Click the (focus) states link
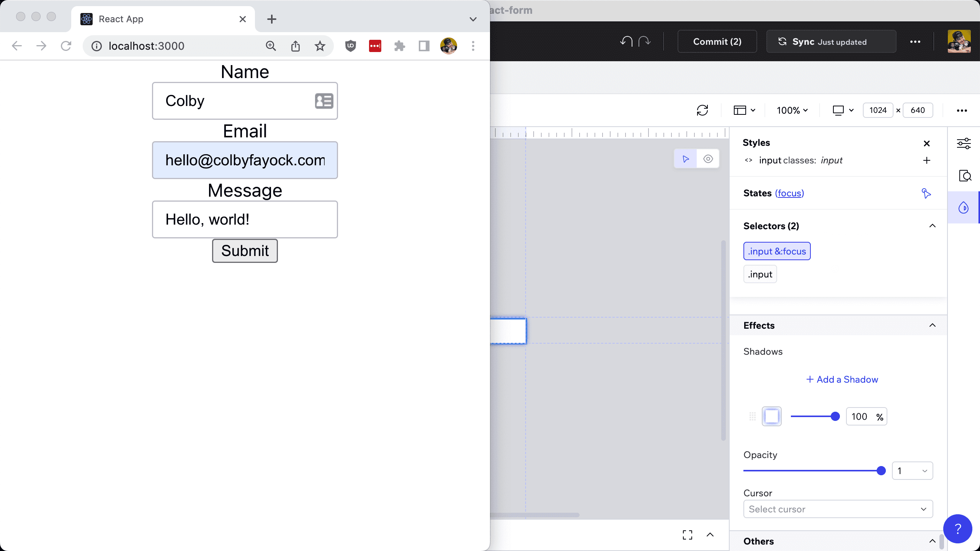 click(x=789, y=193)
